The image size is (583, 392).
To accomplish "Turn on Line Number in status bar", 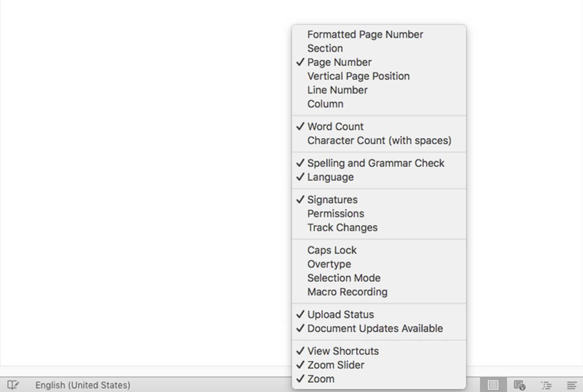I will (x=337, y=90).
